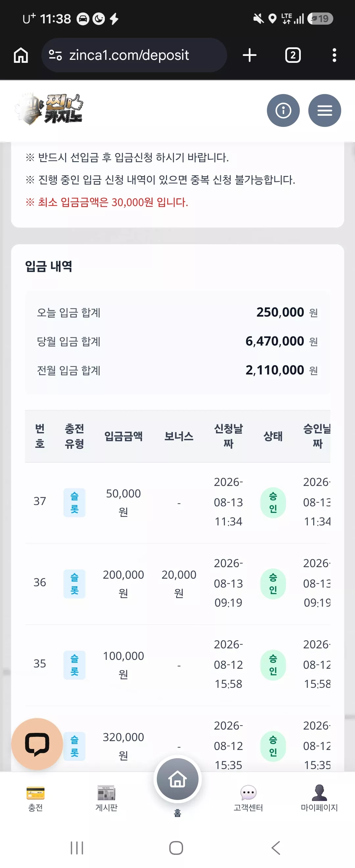
Task: Tap 승인 status badge for entry 35
Action: pyautogui.click(x=273, y=665)
